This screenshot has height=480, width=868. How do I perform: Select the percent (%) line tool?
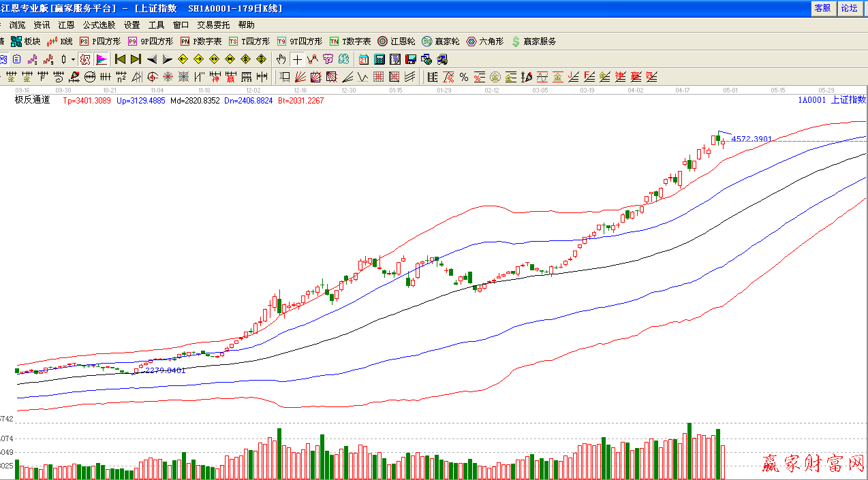[464, 76]
